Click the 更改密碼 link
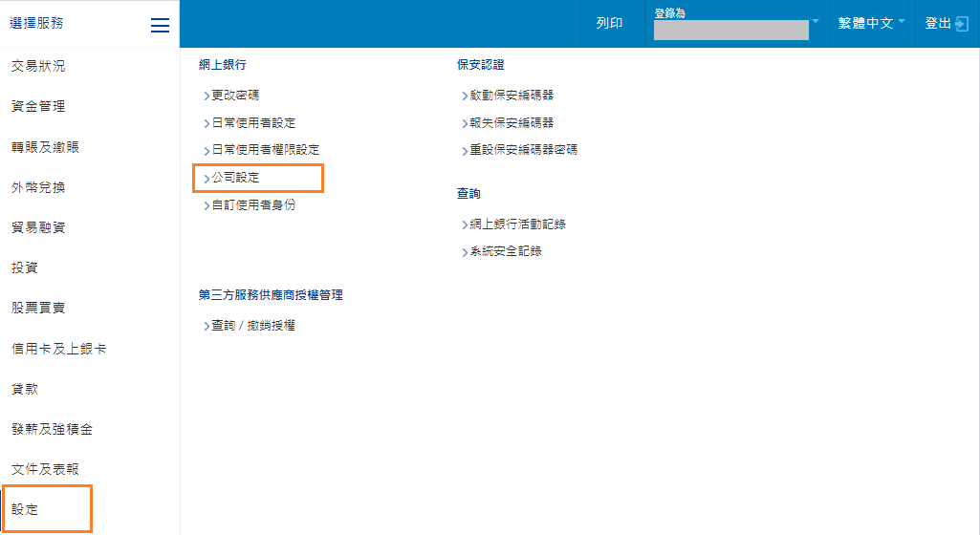This screenshot has width=980, height=535. pos(234,96)
